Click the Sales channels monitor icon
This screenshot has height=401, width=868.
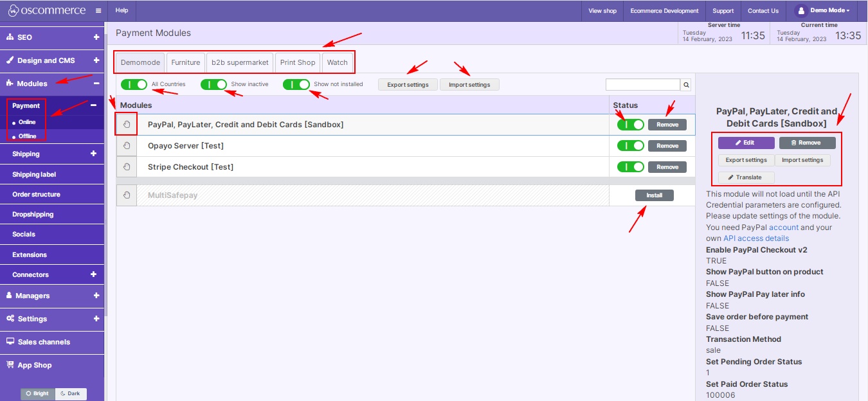click(x=10, y=342)
